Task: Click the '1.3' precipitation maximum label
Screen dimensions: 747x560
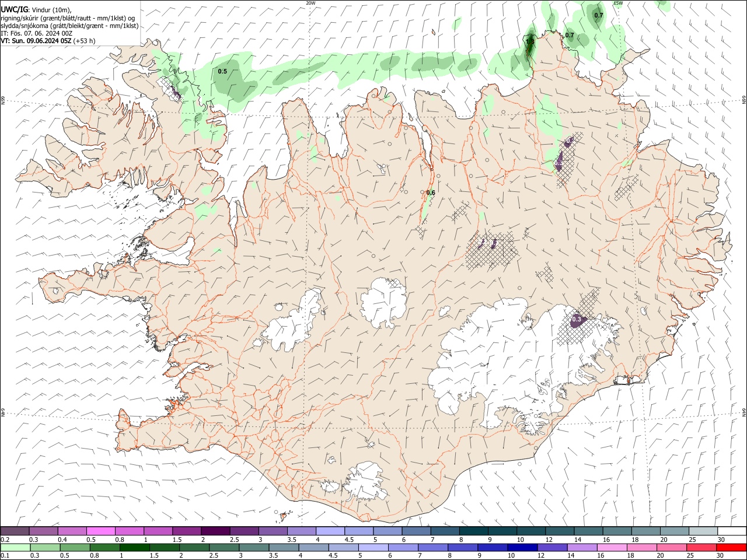Action: coord(530,41)
